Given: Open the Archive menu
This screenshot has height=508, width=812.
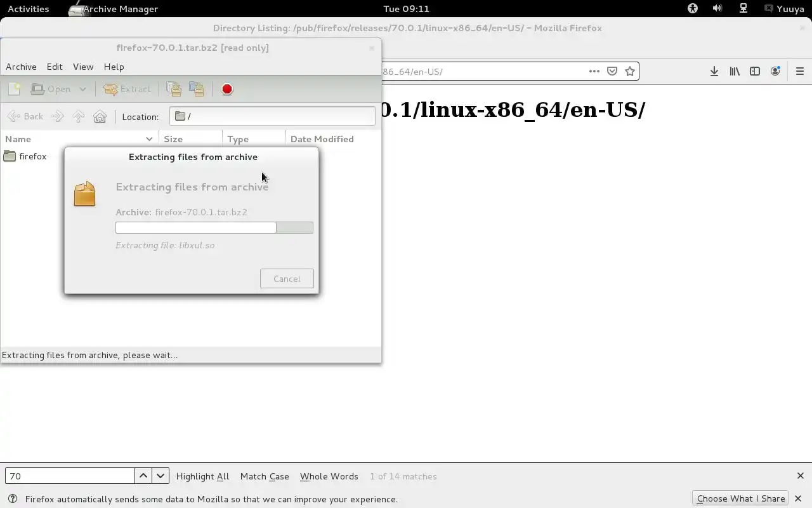Looking at the screenshot, I should pos(21,67).
